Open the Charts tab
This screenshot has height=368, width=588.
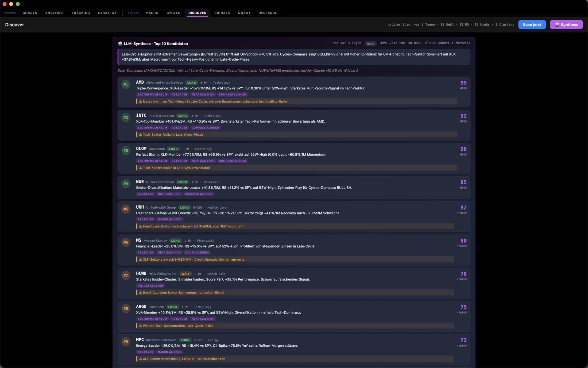30,13
